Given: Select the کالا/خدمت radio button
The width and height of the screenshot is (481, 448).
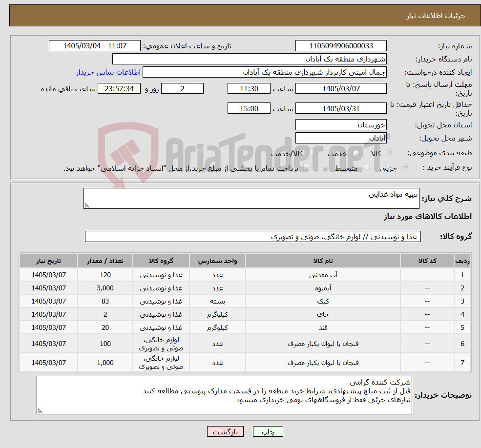Looking at the screenshot, I should coord(312,152).
